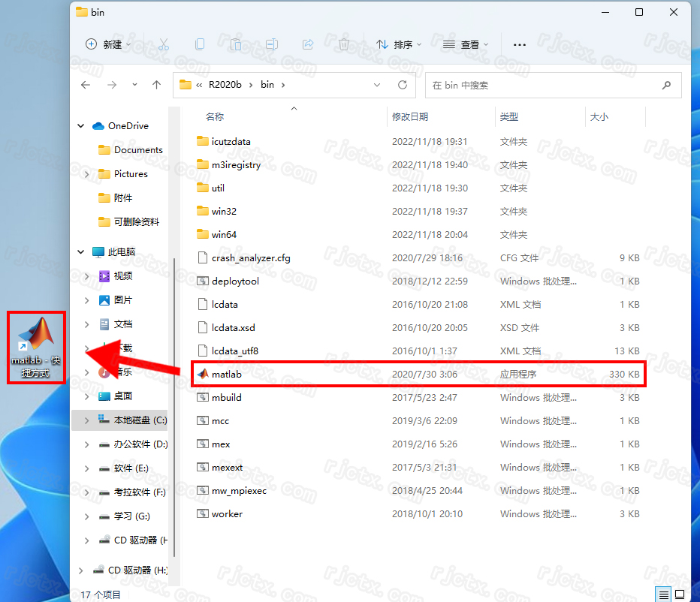Click the Share toolbar icon

click(307, 44)
